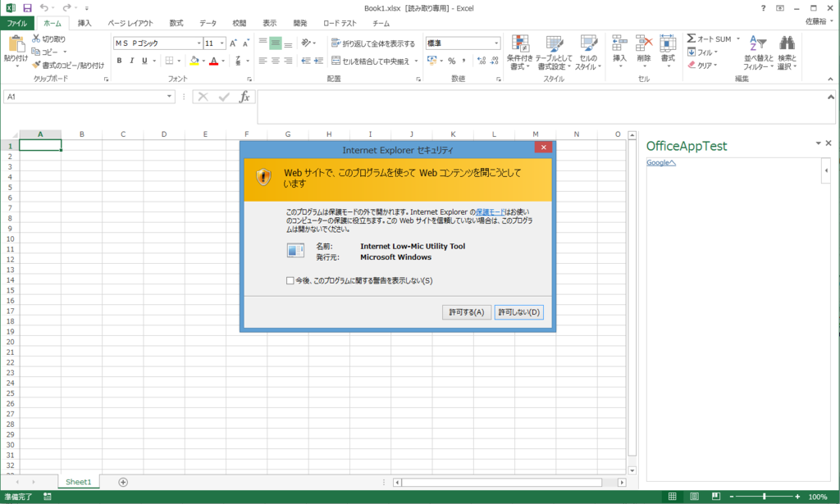Image resolution: width=840 pixels, height=504 pixels.
Task: Click the new sheet (+) button
Action: (121, 482)
